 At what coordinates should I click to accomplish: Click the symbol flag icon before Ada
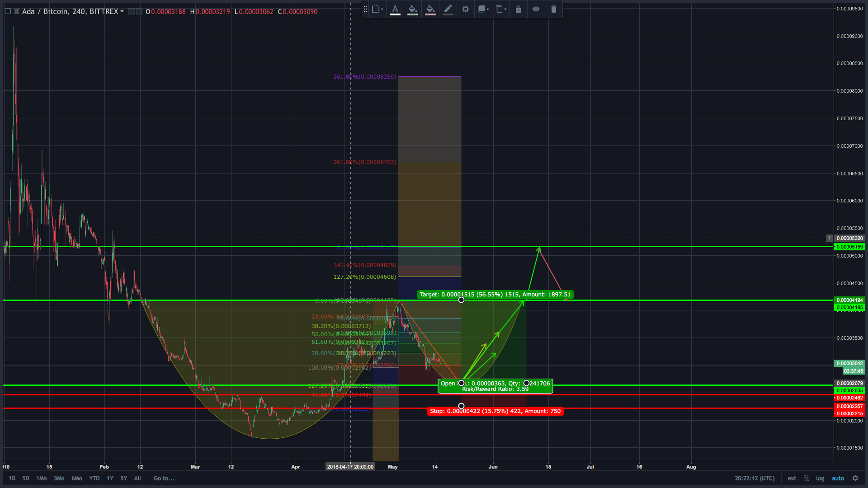(x=17, y=11)
